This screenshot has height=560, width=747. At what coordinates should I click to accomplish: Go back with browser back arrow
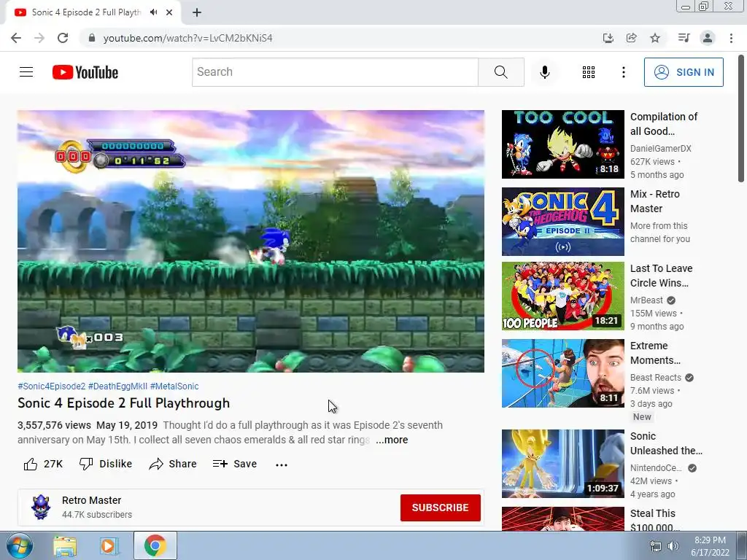pos(16,38)
